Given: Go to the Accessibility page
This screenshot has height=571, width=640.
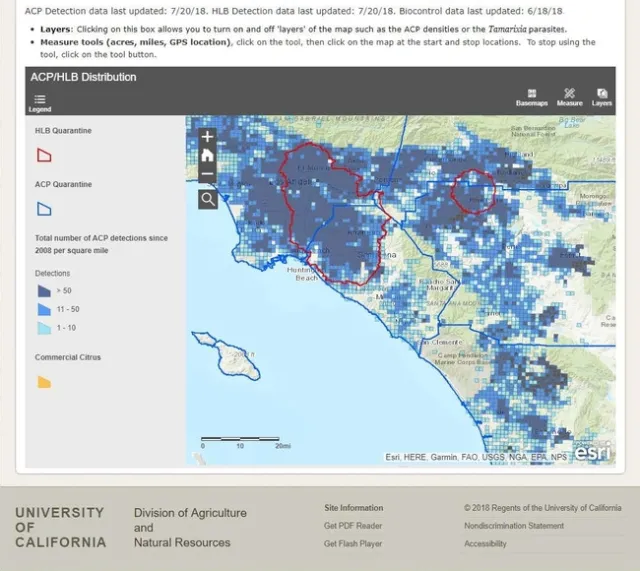Looking at the screenshot, I should point(485,544).
